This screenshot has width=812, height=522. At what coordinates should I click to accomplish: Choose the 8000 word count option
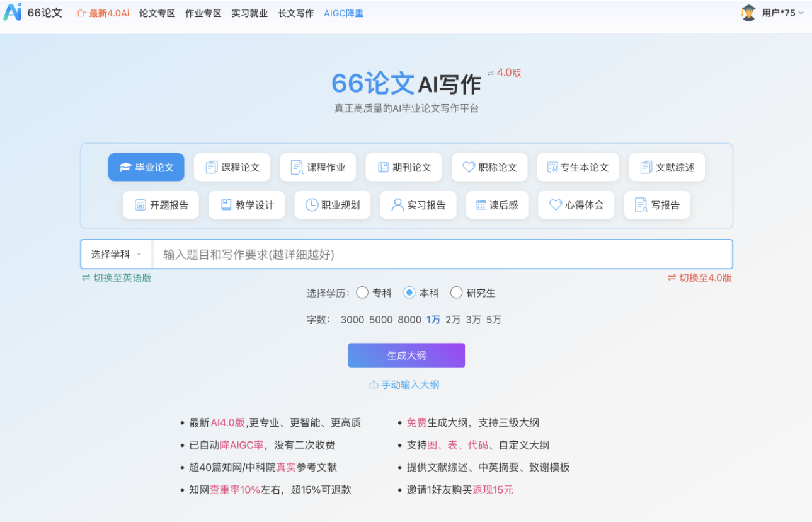pyautogui.click(x=409, y=320)
